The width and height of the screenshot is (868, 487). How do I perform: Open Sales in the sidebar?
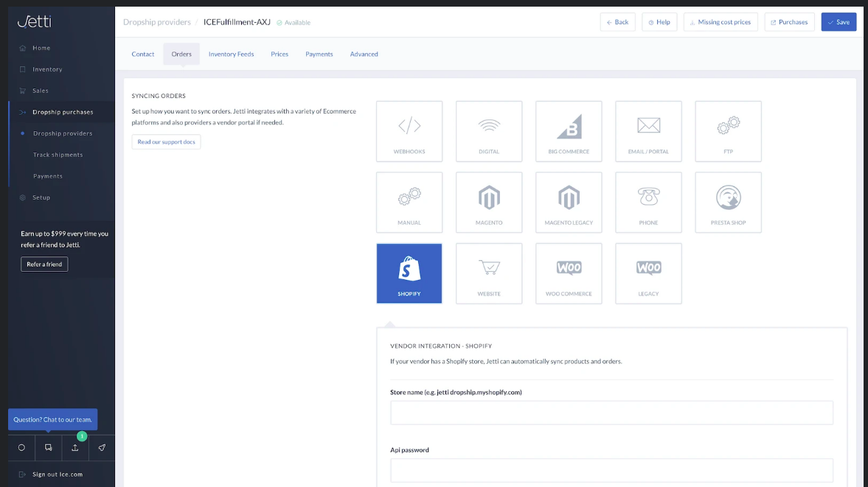pyautogui.click(x=41, y=91)
